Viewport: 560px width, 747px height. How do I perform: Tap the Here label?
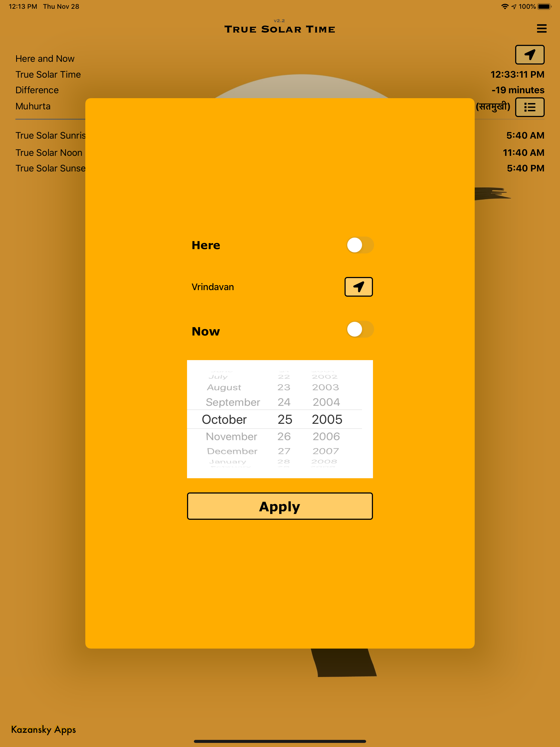tap(206, 245)
